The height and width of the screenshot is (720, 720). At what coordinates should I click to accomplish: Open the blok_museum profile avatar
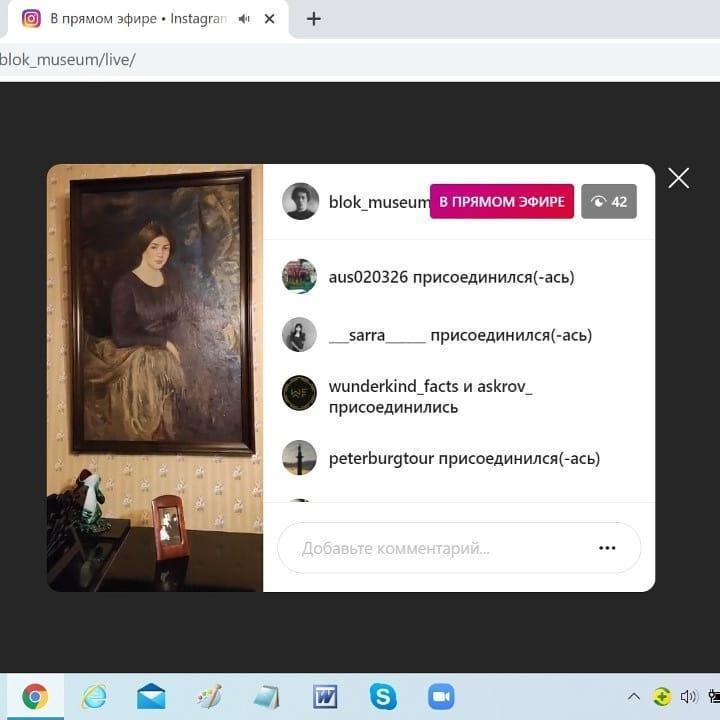coord(300,201)
